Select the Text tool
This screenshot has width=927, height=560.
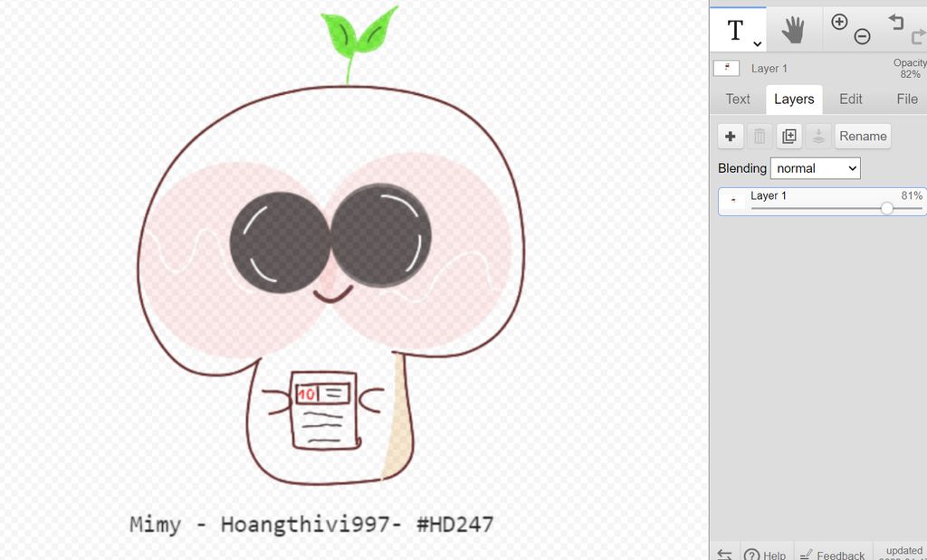coord(735,30)
